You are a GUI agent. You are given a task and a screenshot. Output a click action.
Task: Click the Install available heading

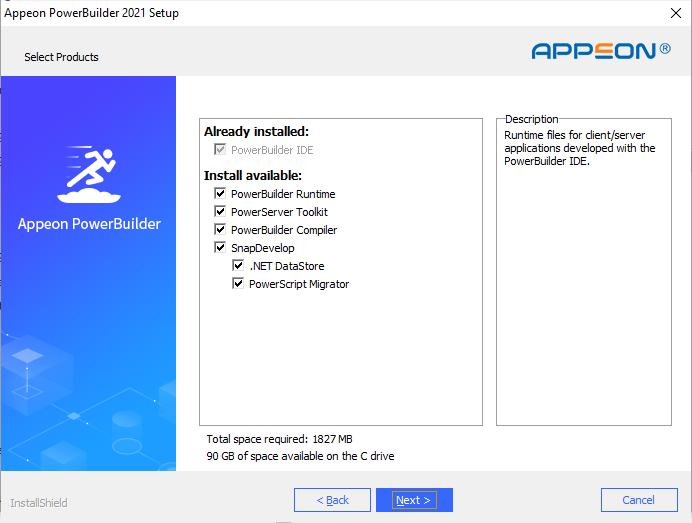point(253,175)
